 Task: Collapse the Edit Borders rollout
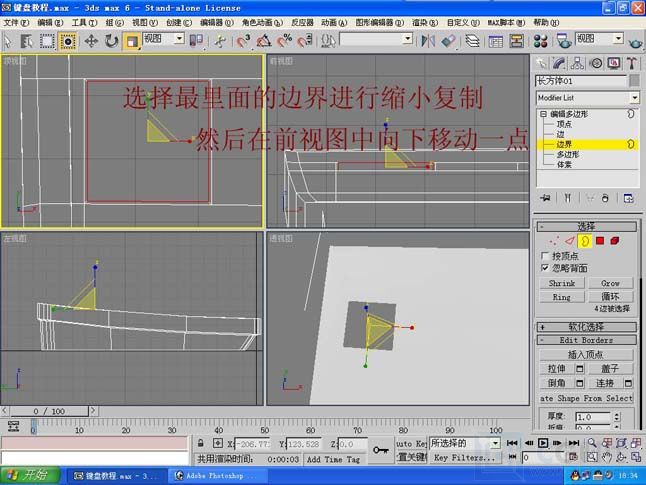click(586, 340)
